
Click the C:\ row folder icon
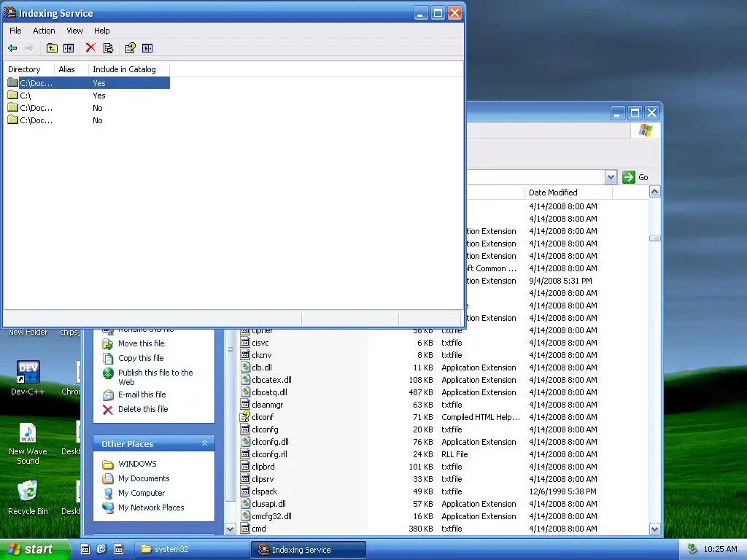coord(13,95)
